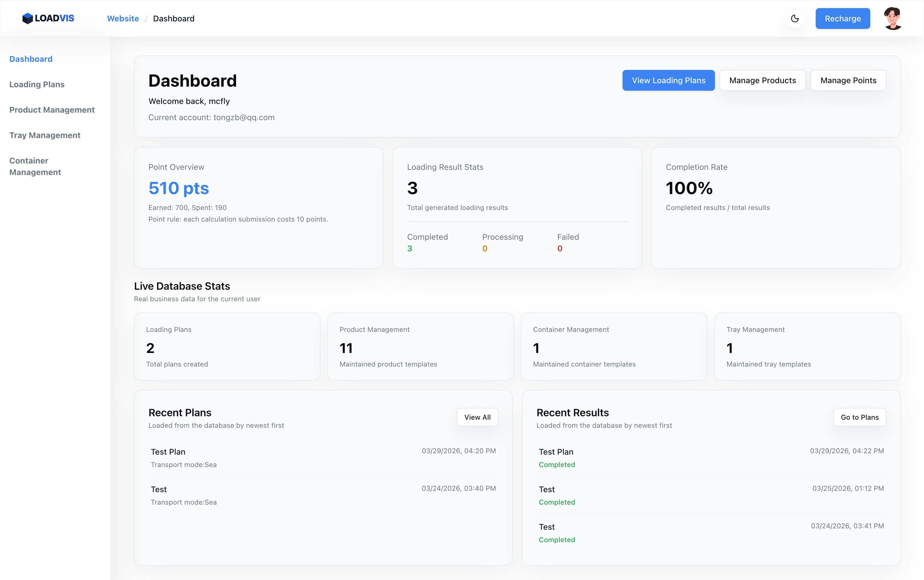
Task: Open Container Management sidebar item
Action: (x=35, y=166)
